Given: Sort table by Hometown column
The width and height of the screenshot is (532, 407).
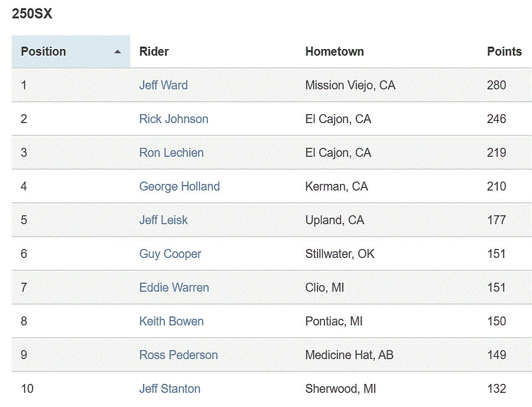Looking at the screenshot, I should pos(335,51).
